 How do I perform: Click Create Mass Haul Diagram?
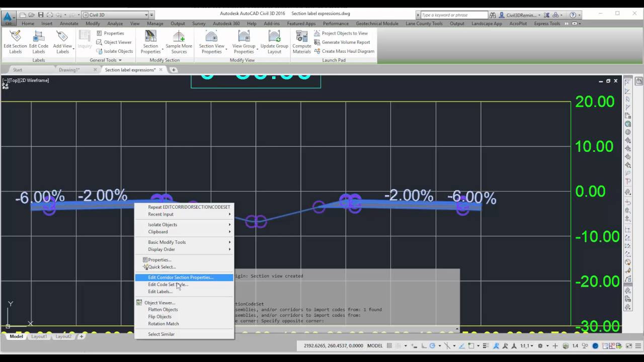click(x=344, y=51)
